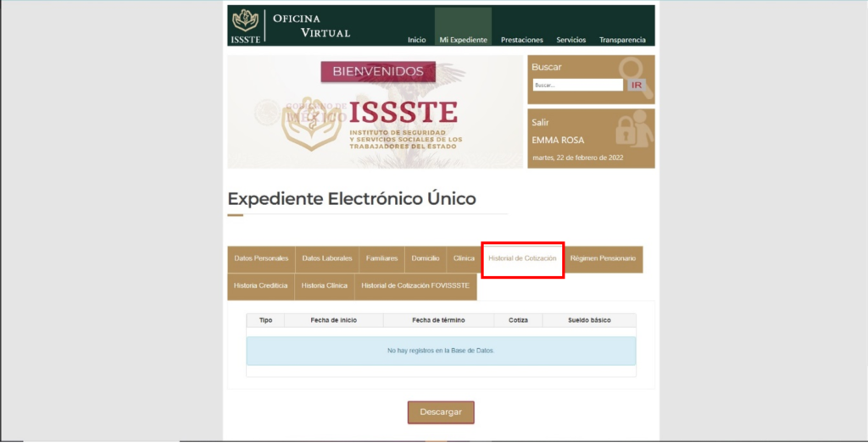Open the Régimen Pensionario tab
This screenshot has height=443, width=868.
click(x=603, y=258)
